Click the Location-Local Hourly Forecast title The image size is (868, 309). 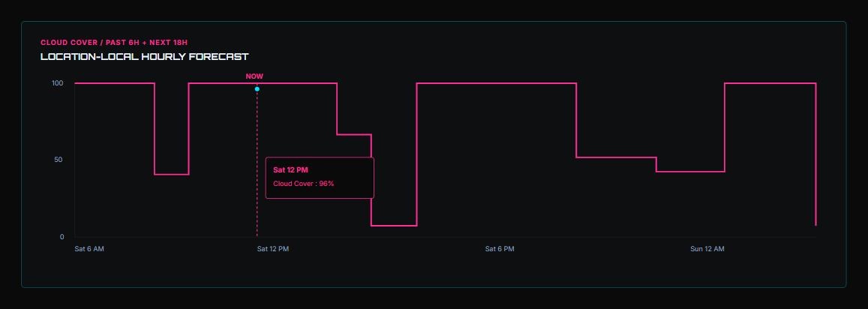click(145, 56)
